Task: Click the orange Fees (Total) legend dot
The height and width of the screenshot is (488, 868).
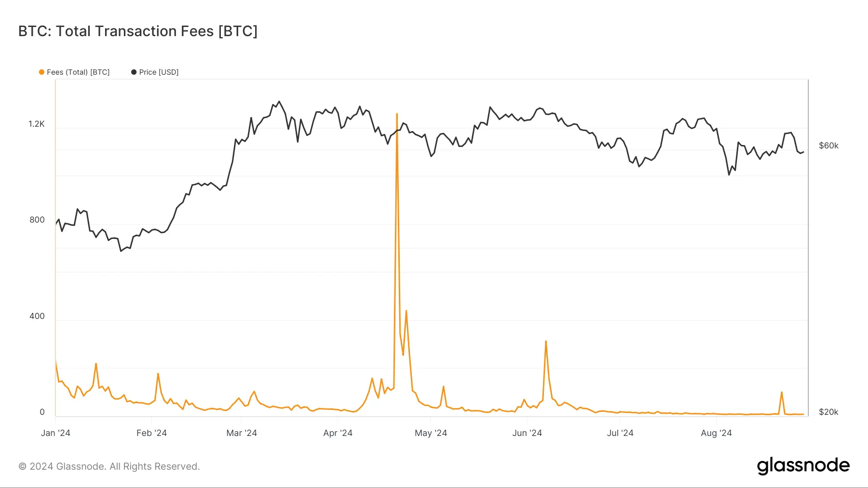Action: pos(41,72)
